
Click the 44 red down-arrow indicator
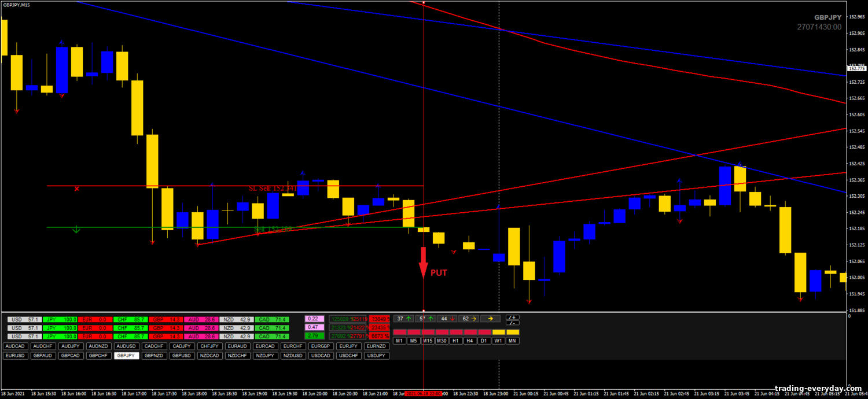coord(447,319)
